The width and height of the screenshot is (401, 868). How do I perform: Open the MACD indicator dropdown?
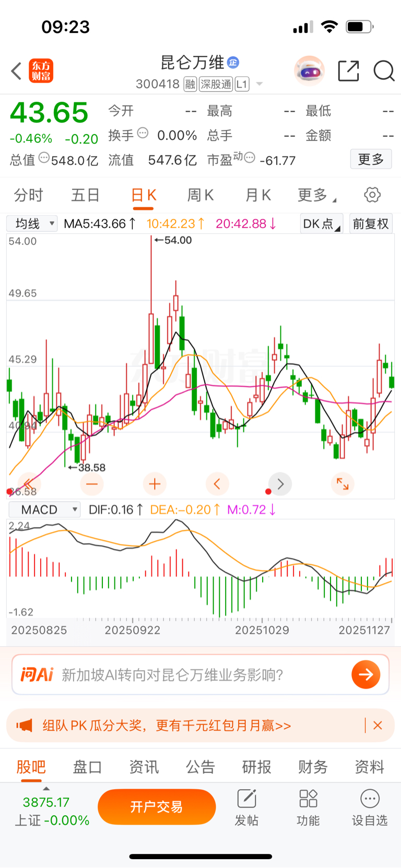(x=45, y=509)
